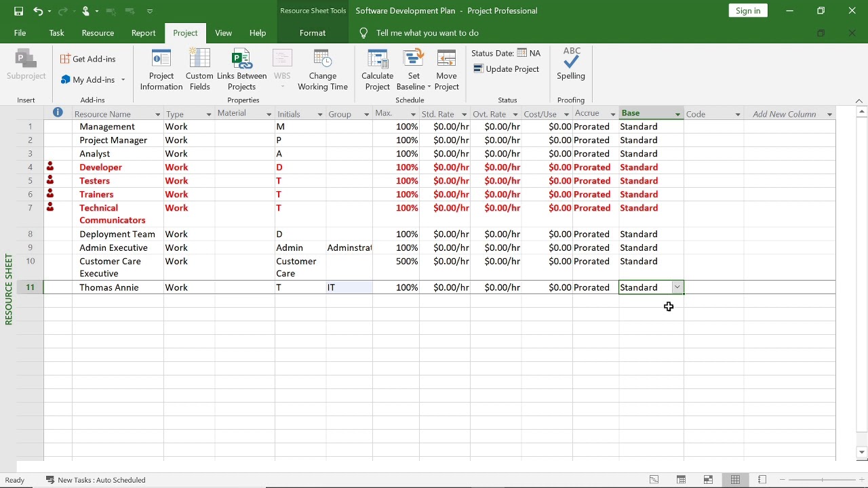Click the Move Project icon
The height and width of the screenshot is (488, 868).
446,59
